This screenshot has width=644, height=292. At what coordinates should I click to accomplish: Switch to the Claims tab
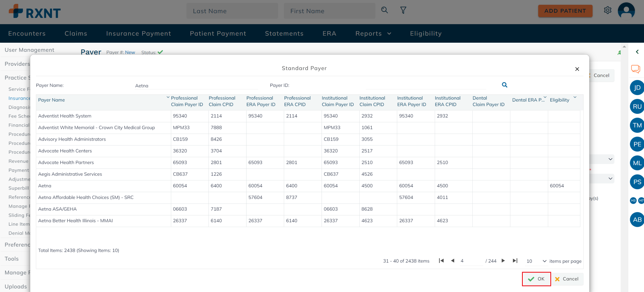tap(76, 33)
